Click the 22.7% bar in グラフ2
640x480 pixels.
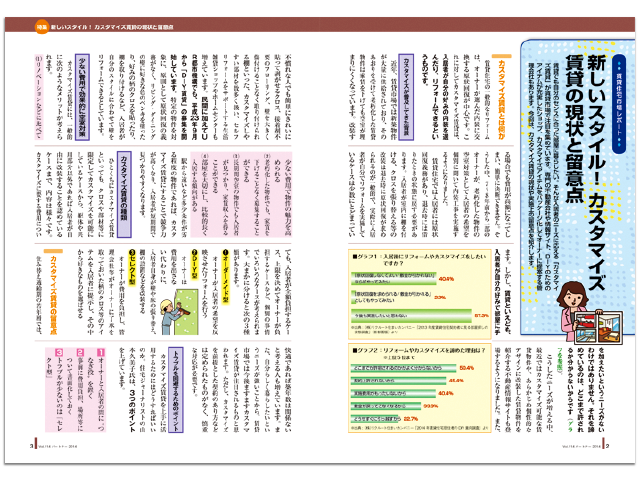pos(376,419)
